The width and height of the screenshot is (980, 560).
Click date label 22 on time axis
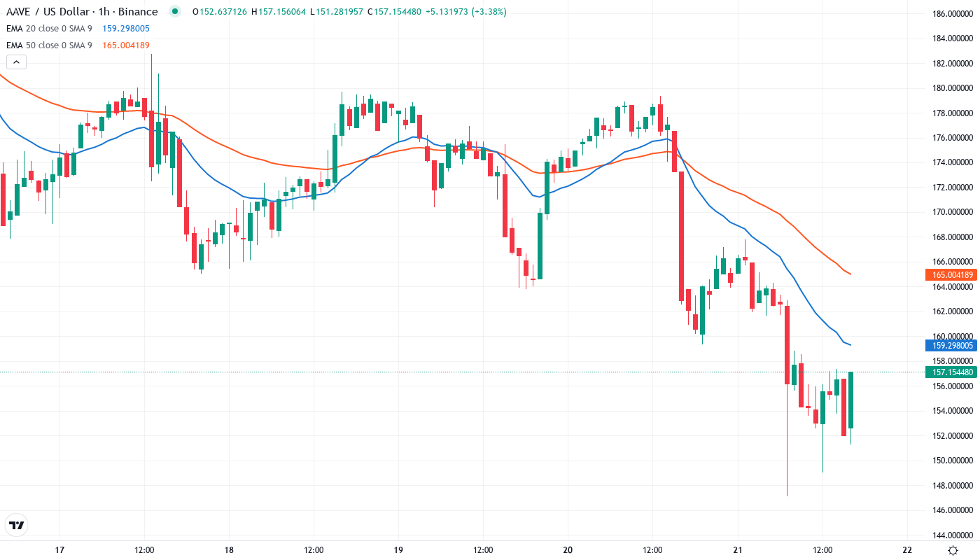(x=906, y=550)
